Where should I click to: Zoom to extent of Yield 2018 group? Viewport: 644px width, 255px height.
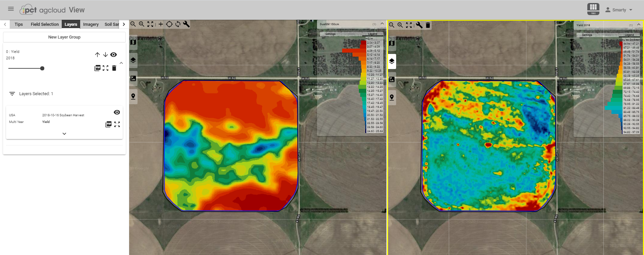(x=106, y=68)
